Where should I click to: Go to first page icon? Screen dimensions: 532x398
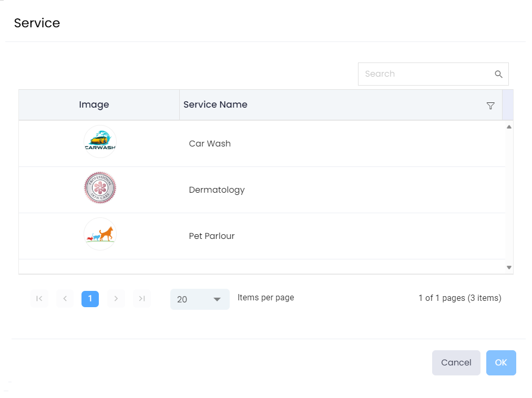[x=39, y=299]
